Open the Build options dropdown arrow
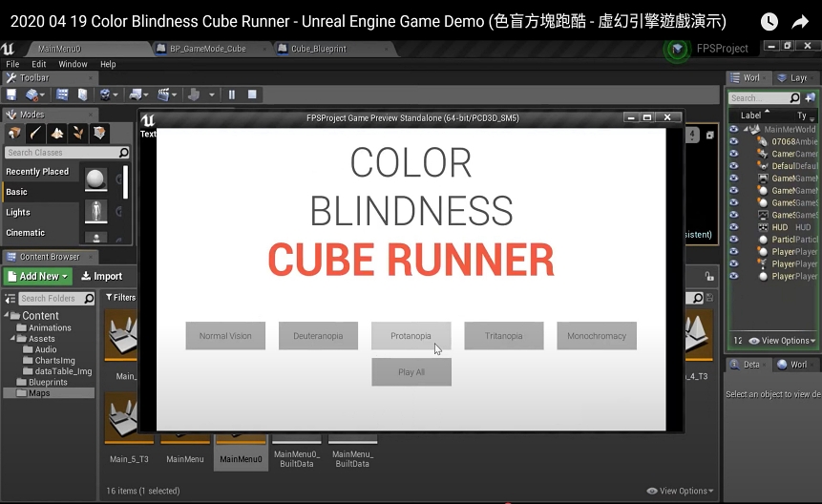 click(x=212, y=95)
